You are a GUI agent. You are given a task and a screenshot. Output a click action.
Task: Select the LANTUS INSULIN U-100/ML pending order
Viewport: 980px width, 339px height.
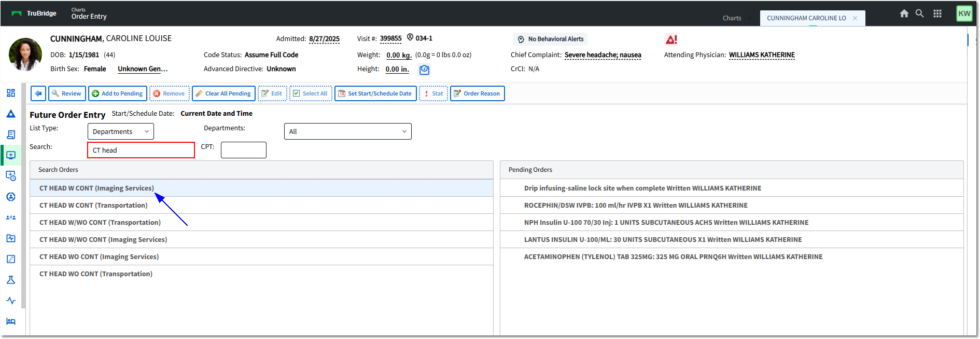pyautogui.click(x=732, y=239)
